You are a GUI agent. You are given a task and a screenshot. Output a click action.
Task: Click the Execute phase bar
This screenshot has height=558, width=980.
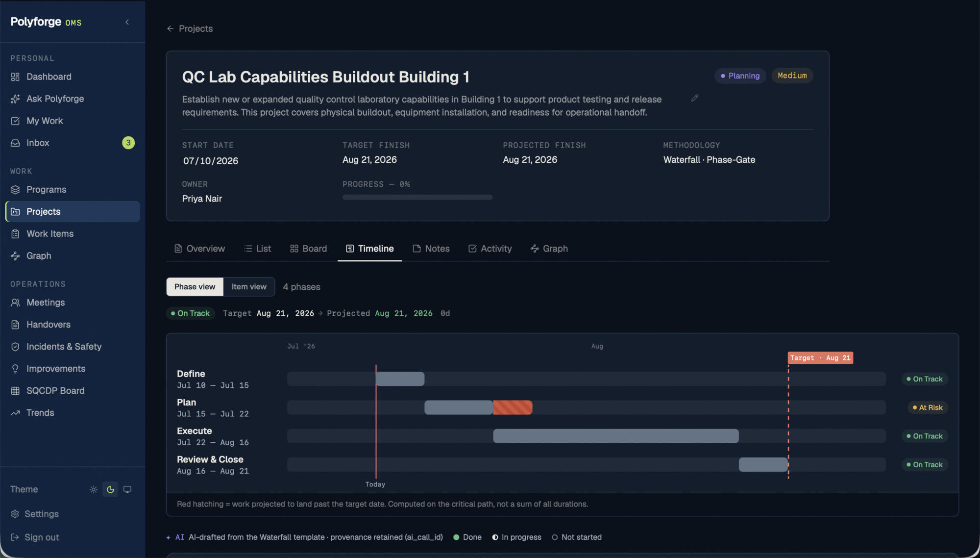616,436
